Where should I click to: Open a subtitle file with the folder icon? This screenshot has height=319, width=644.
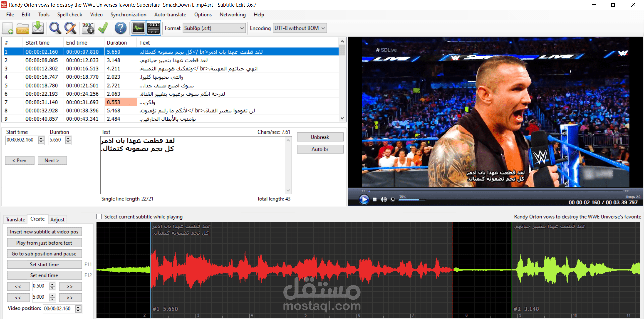[22, 28]
